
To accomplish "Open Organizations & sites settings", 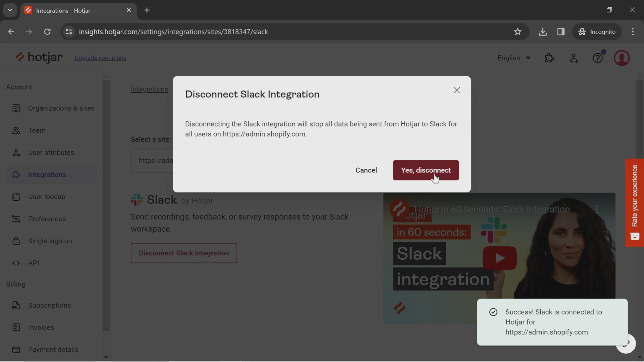I will [61, 108].
